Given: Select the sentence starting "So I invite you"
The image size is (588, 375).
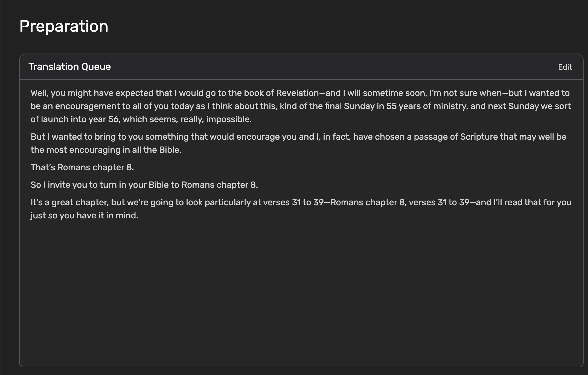Looking at the screenshot, I should point(144,185).
